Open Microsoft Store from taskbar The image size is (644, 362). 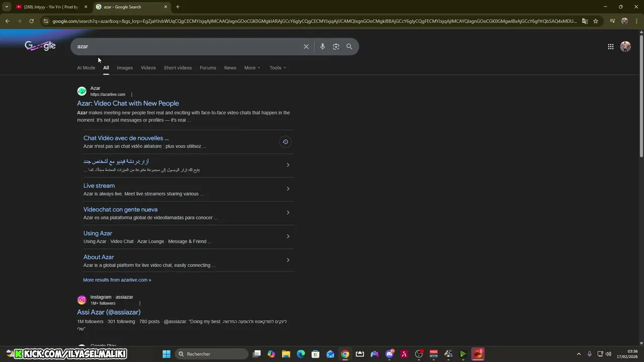tap(315, 354)
